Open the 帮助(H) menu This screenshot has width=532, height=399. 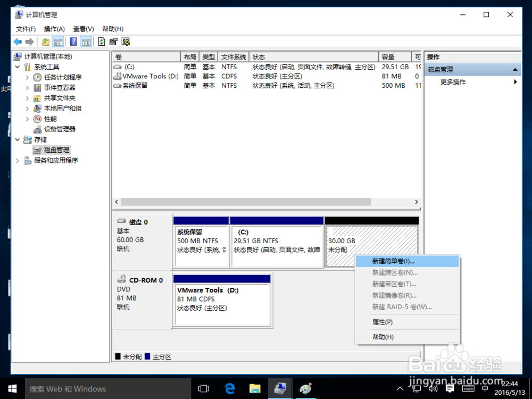click(x=113, y=29)
